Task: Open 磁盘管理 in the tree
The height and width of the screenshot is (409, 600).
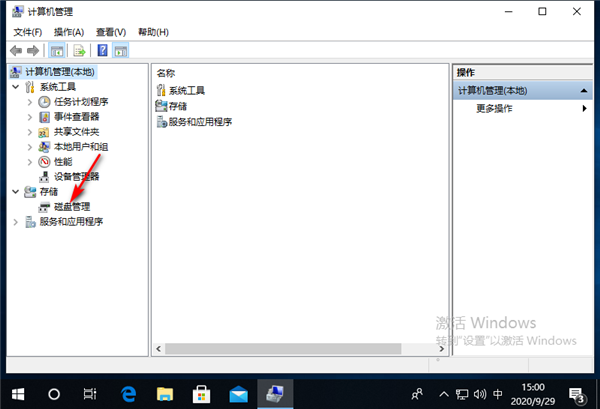Action: click(72, 207)
